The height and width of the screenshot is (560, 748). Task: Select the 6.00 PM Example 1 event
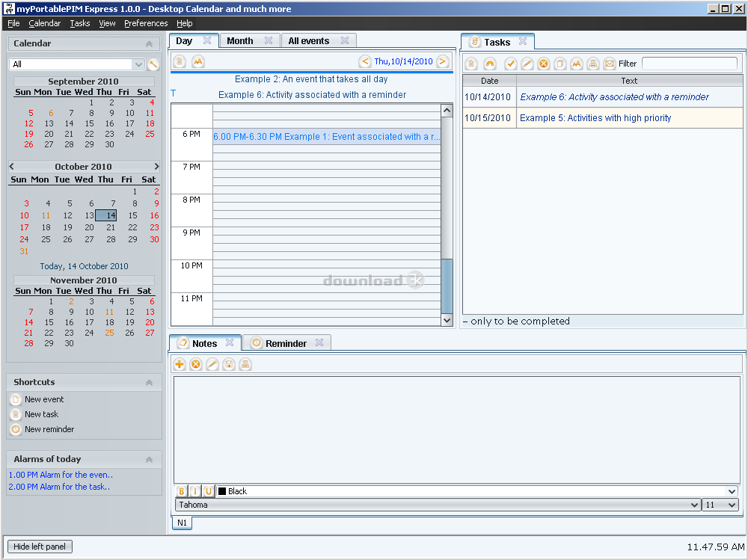326,137
